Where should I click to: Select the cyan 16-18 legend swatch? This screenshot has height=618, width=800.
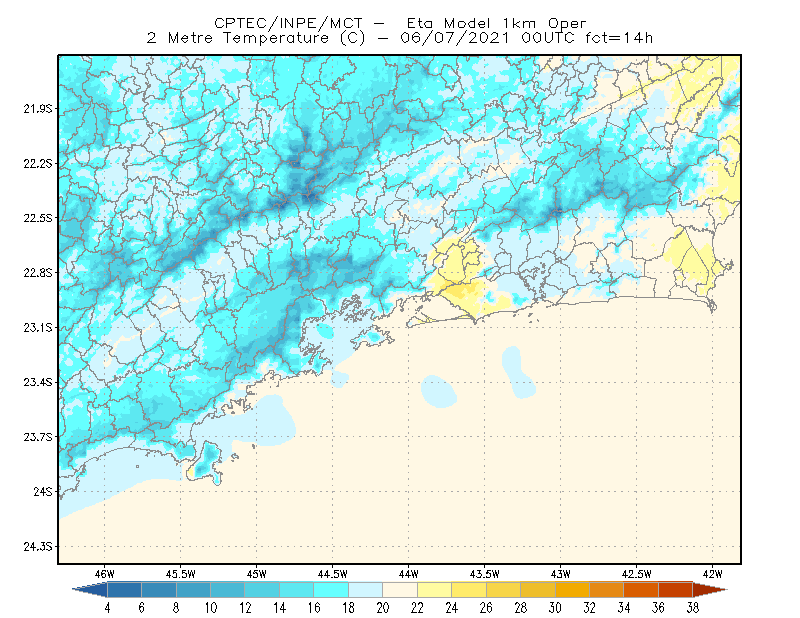coord(331,590)
